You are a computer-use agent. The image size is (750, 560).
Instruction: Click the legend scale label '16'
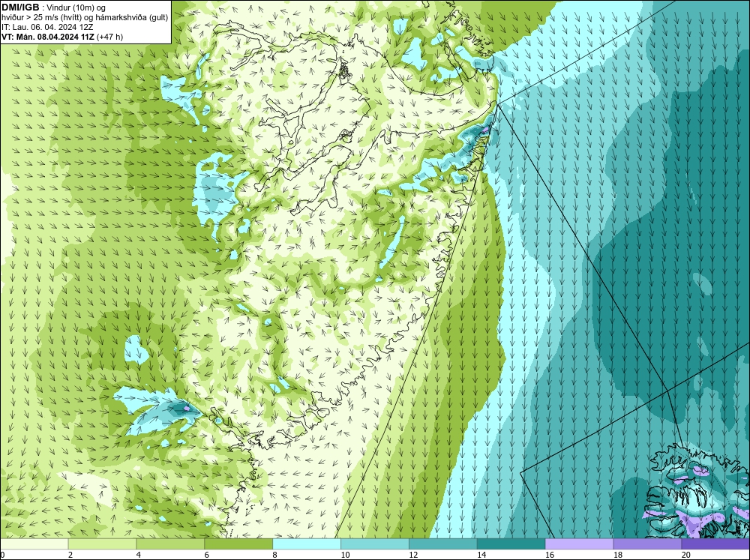[x=550, y=555]
